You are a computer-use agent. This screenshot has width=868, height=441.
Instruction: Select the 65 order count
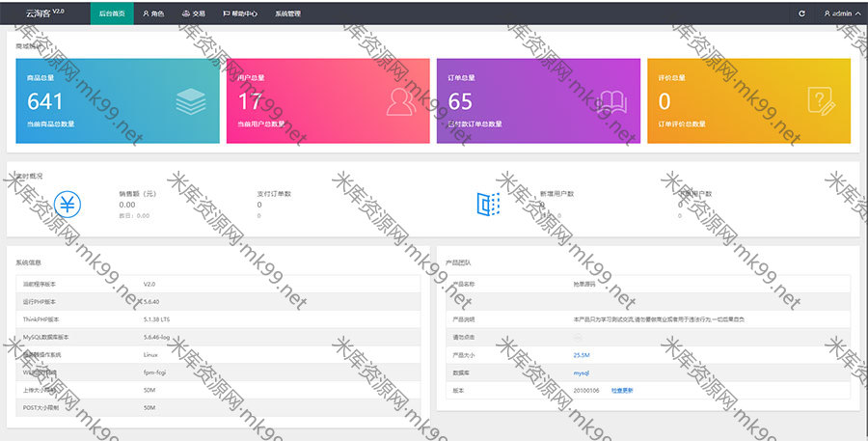tap(460, 101)
